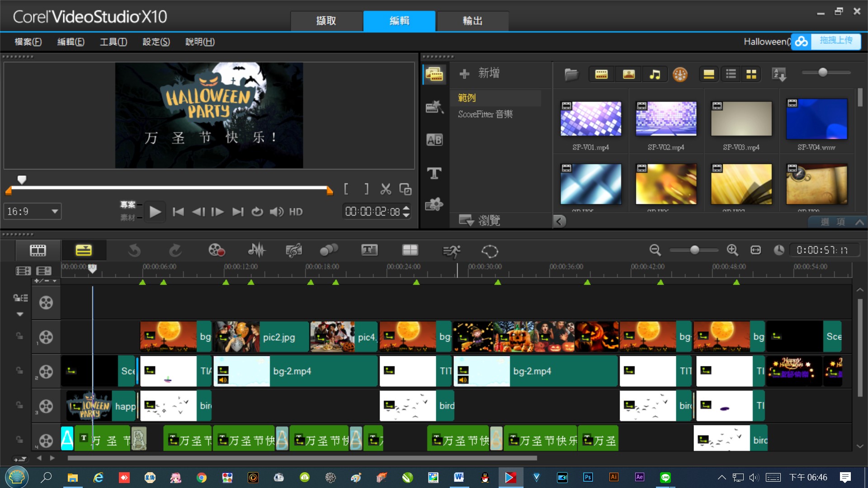Split clip with scissors icon
The image size is (868, 488).
[x=386, y=189]
